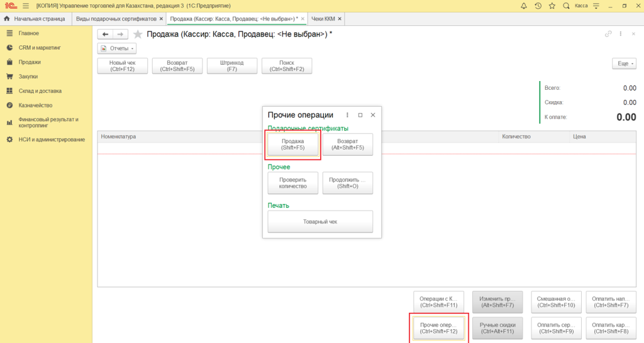Click the Номенклатура column header
This screenshot has width=644, height=343.
[x=118, y=136]
